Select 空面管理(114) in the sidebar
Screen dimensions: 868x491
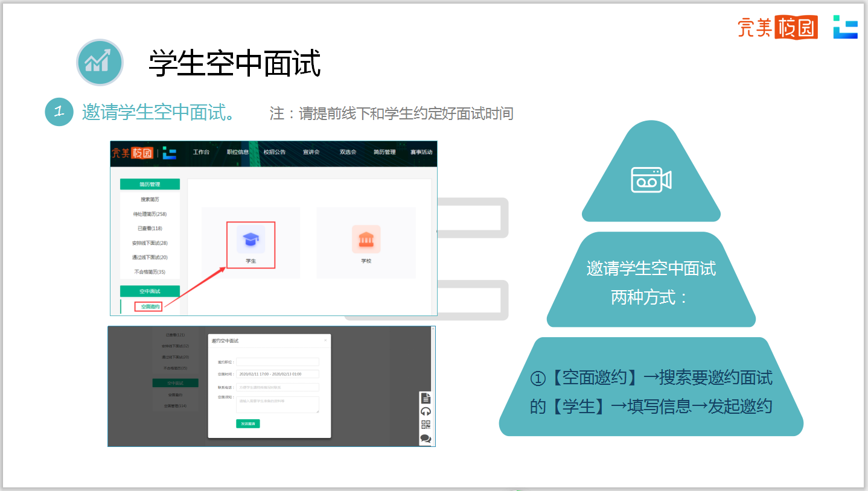point(175,406)
